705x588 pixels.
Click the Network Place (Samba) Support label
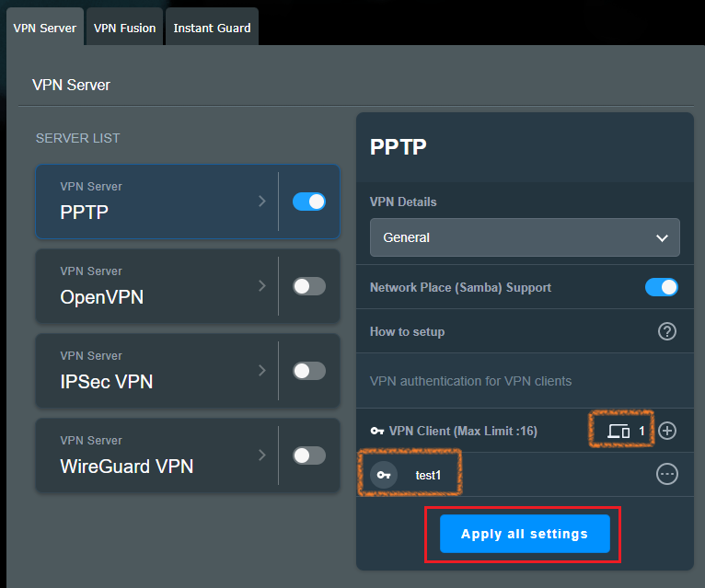460,288
